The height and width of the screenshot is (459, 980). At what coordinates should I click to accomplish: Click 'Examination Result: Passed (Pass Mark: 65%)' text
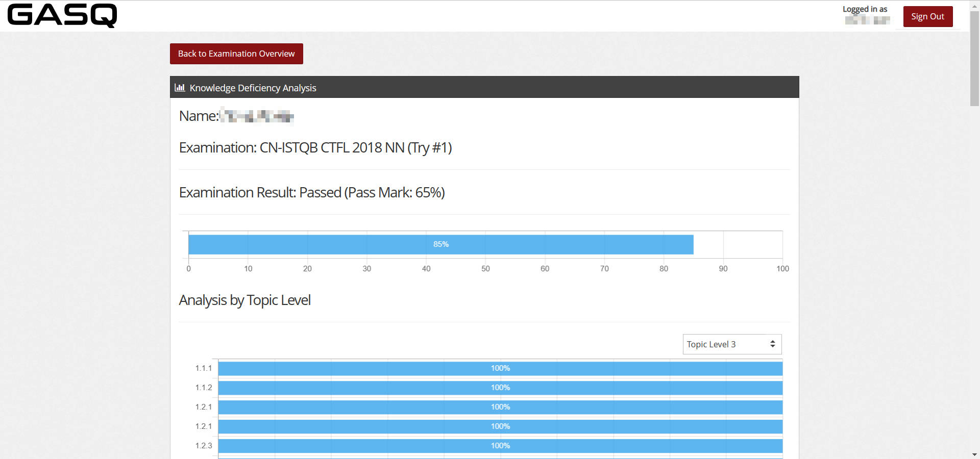pos(312,192)
